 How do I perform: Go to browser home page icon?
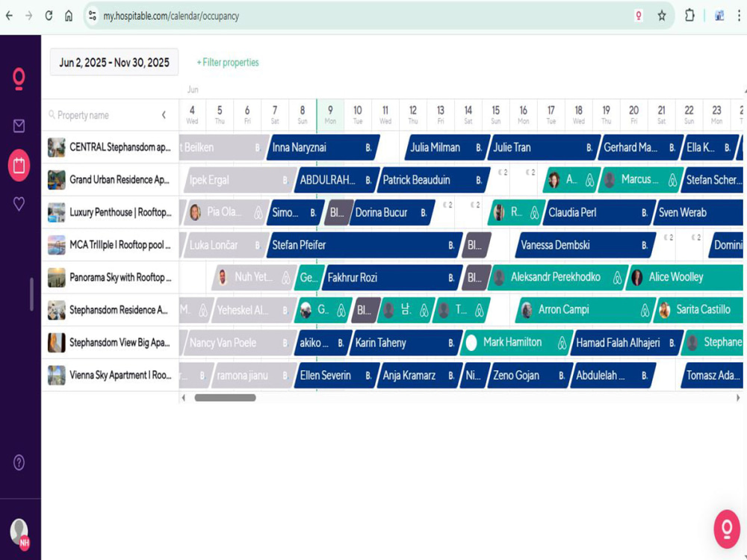[69, 16]
